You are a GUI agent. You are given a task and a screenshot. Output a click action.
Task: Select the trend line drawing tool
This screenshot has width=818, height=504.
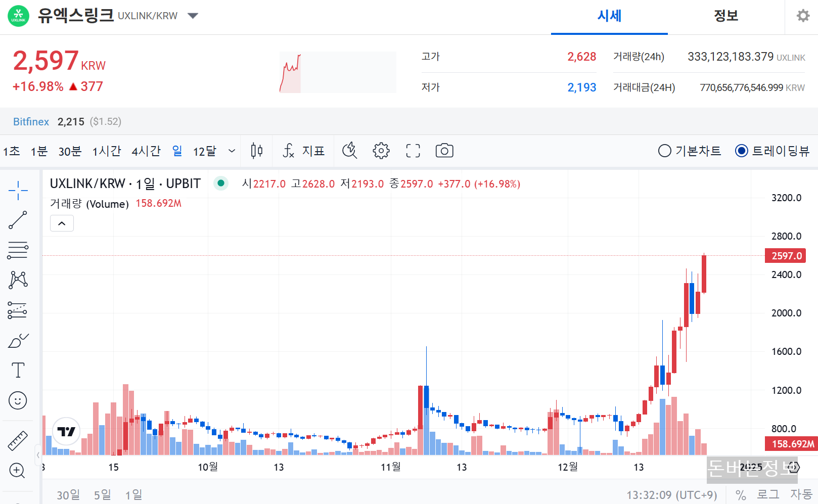coord(18,220)
